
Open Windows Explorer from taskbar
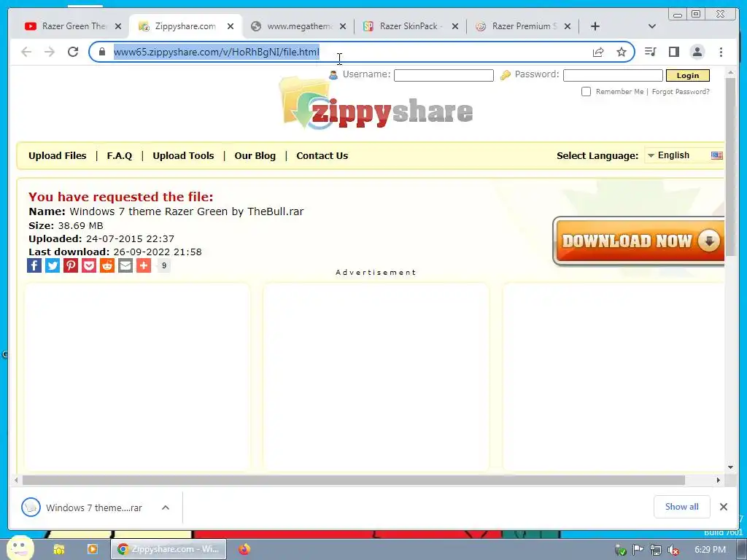point(58,550)
